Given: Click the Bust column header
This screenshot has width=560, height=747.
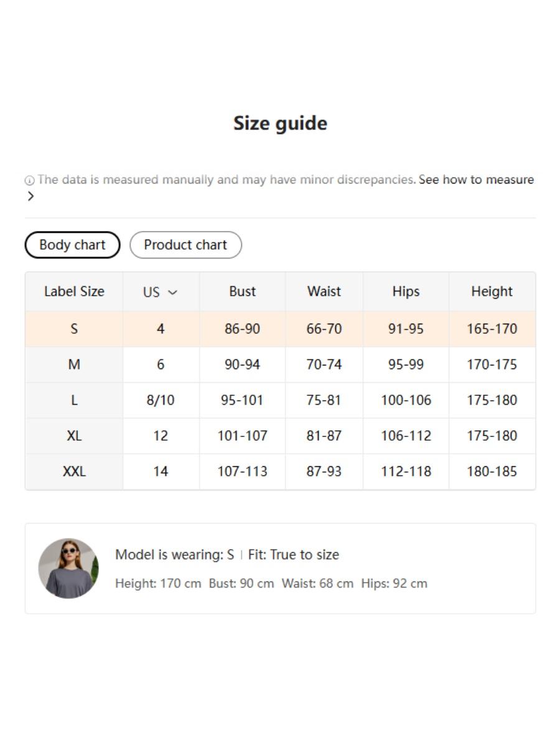Looking at the screenshot, I should tap(242, 291).
